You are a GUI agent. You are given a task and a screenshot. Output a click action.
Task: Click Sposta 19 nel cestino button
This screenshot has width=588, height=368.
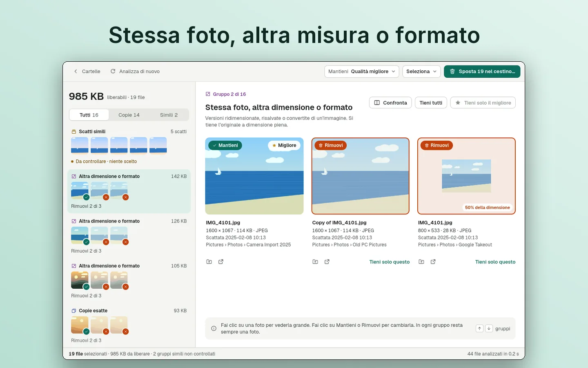coord(482,71)
